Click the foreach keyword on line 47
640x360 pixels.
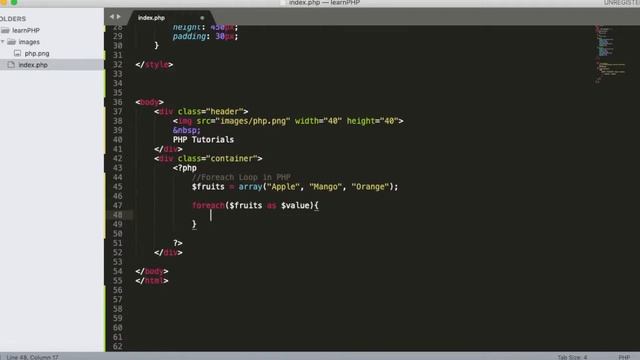(x=208, y=205)
